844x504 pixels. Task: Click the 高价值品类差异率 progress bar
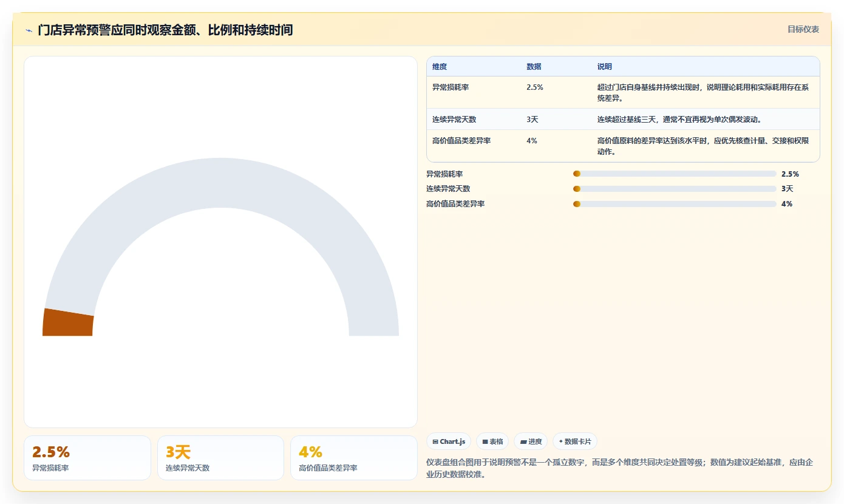(x=675, y=204)
